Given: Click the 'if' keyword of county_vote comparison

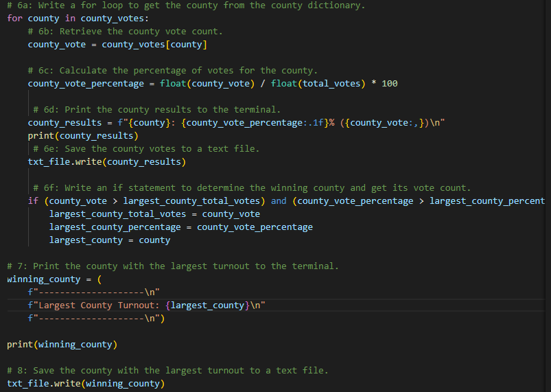Looking at the screenshot, I should coord(33,200).
